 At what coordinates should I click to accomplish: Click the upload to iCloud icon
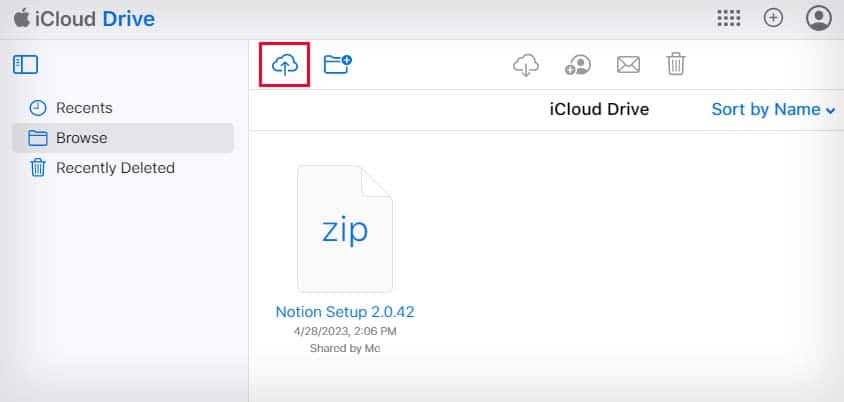(x=285, y=65)
